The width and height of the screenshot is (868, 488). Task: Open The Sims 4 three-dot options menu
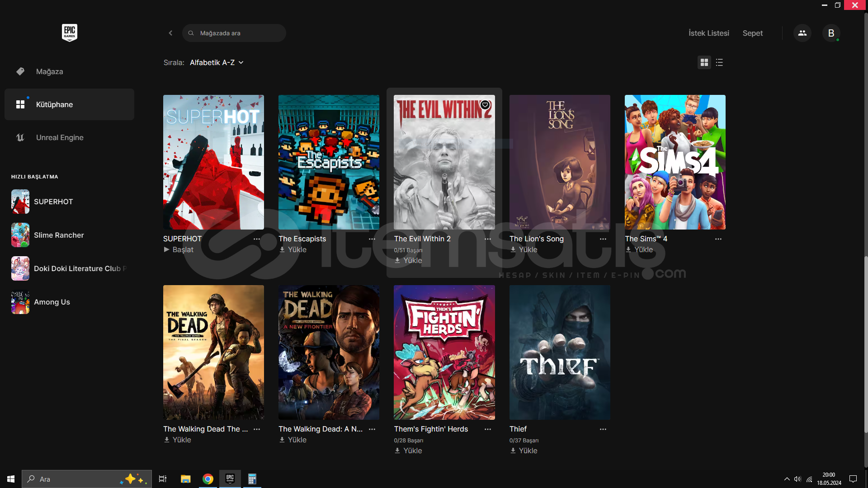[x=718, y=239]
